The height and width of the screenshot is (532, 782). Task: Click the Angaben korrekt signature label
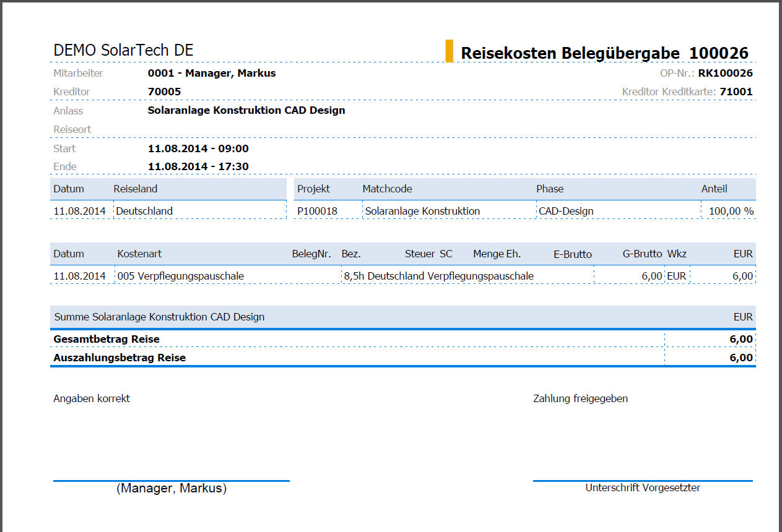click(x=91, y=398)
